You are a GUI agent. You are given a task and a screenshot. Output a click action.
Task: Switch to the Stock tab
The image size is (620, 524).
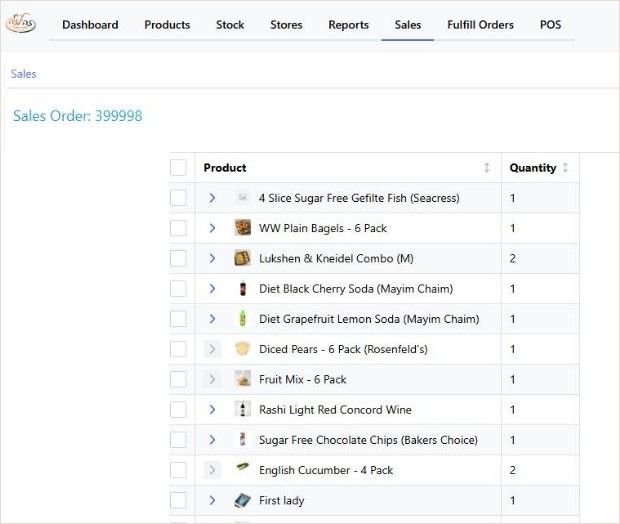pyautogui.click(x=230, y=25)
